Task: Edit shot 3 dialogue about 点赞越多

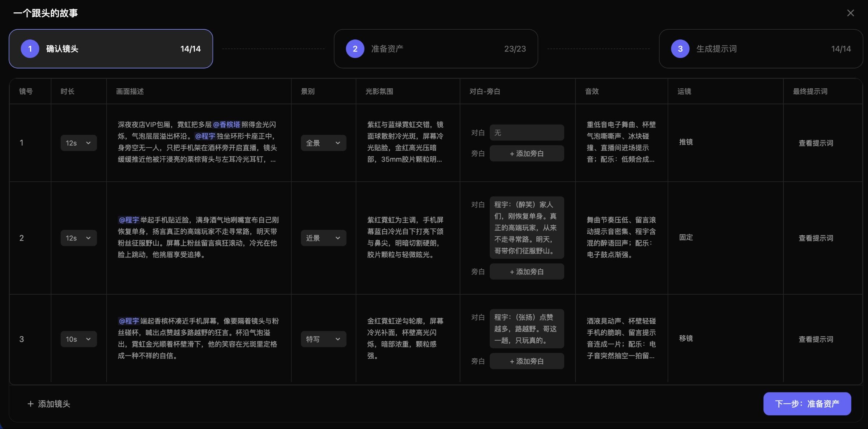Action: click(x=527, y=328)
